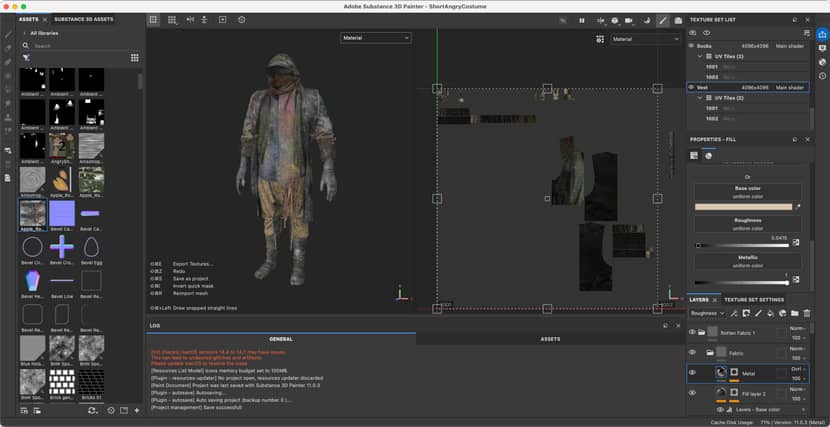Click the camera settings icon in top toolbar
The height and width of the screenshot is (427, 830).
coord(615,20)
